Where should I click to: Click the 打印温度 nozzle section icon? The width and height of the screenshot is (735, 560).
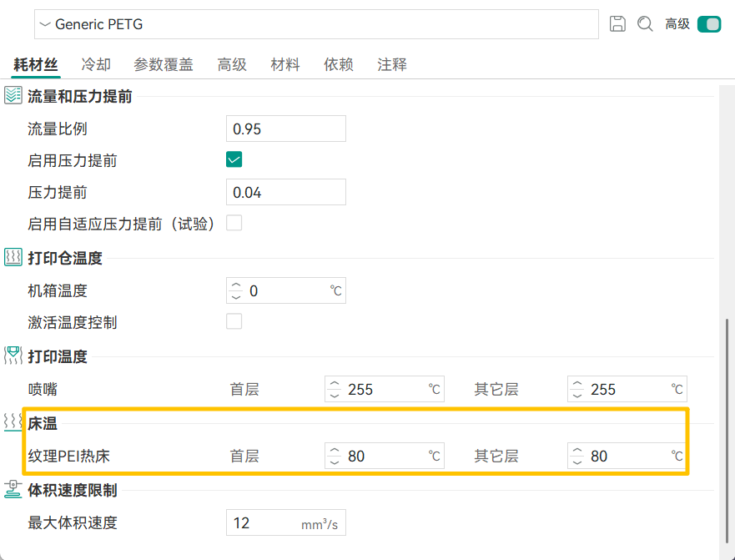point(13,356)
